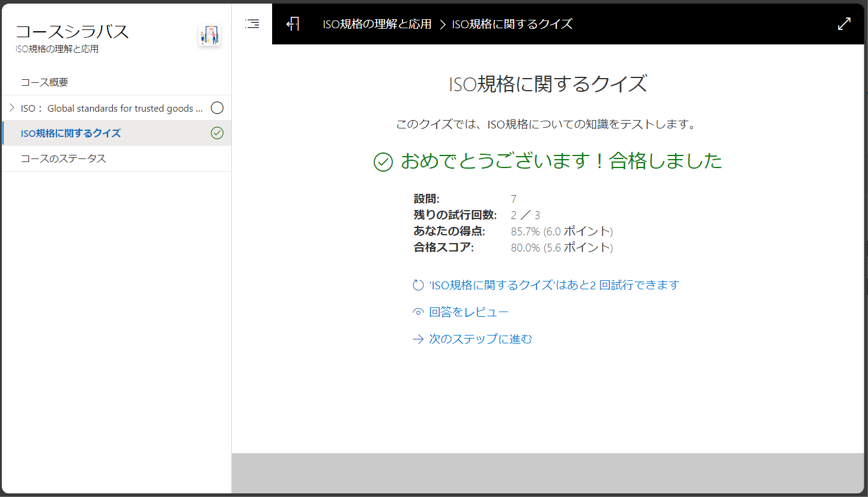This screenshot has width=868, height=497.
Task: Click the course thumbnail in the syllabus header
Action: (x=210, y=36)
